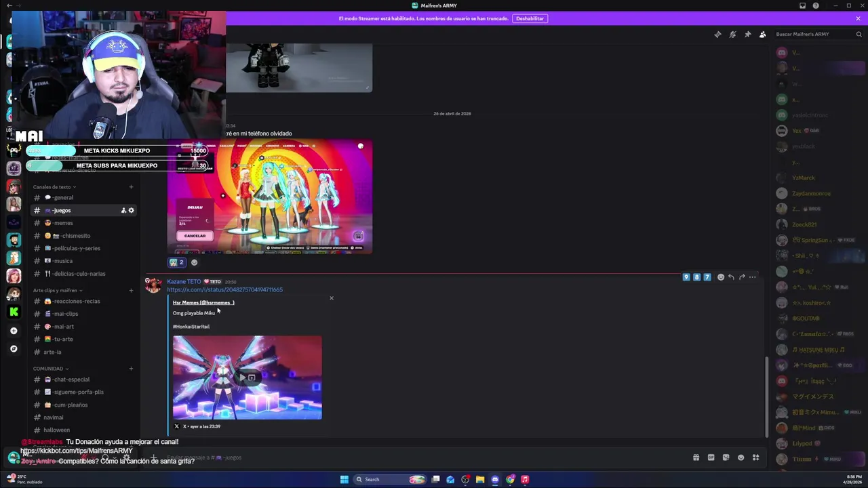The image size is (868, 488).
Task: Click Kazane TETO username
Action: tap(184, 281)
